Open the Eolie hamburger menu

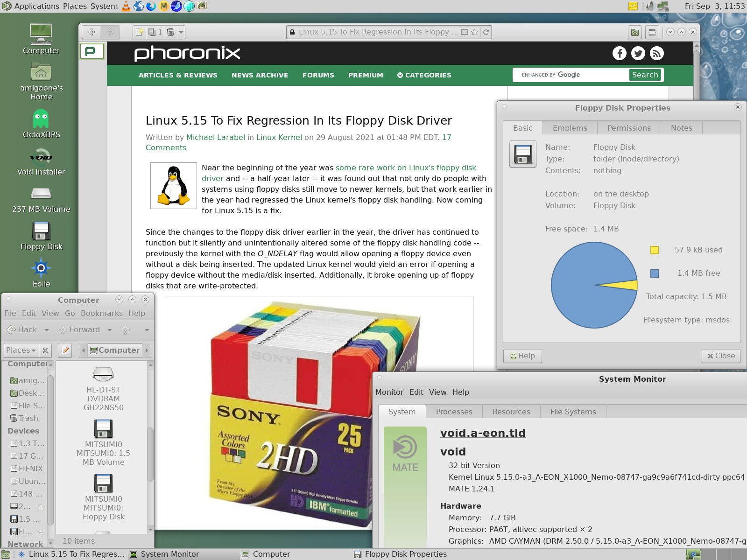coord(652,32)
